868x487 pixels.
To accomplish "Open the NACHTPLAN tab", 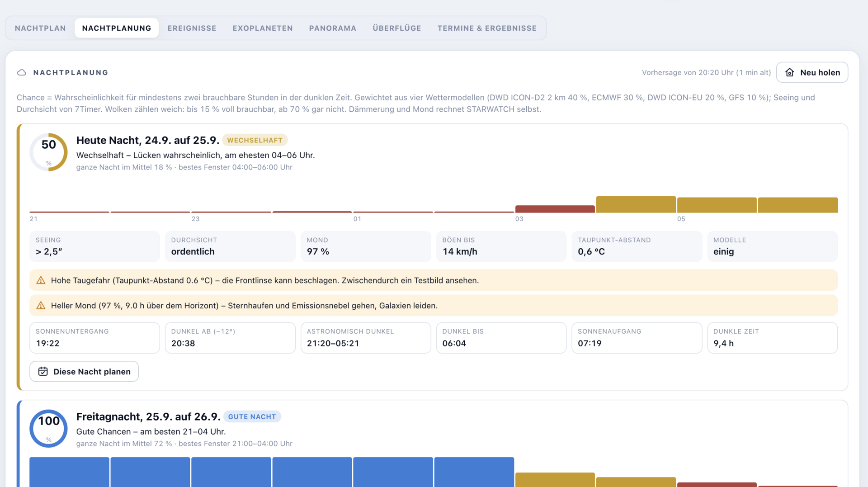I will click(40, 28).
